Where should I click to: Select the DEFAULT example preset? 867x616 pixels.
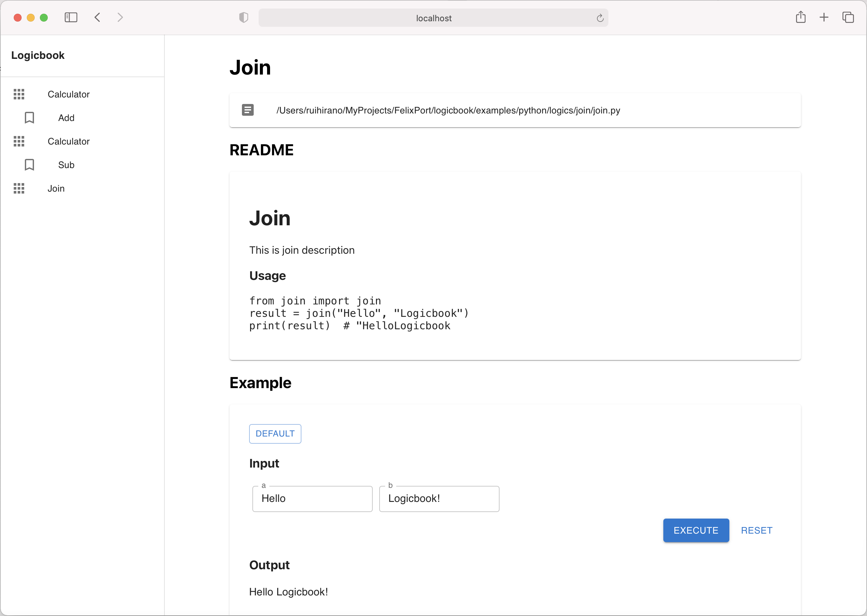point(275,434)
